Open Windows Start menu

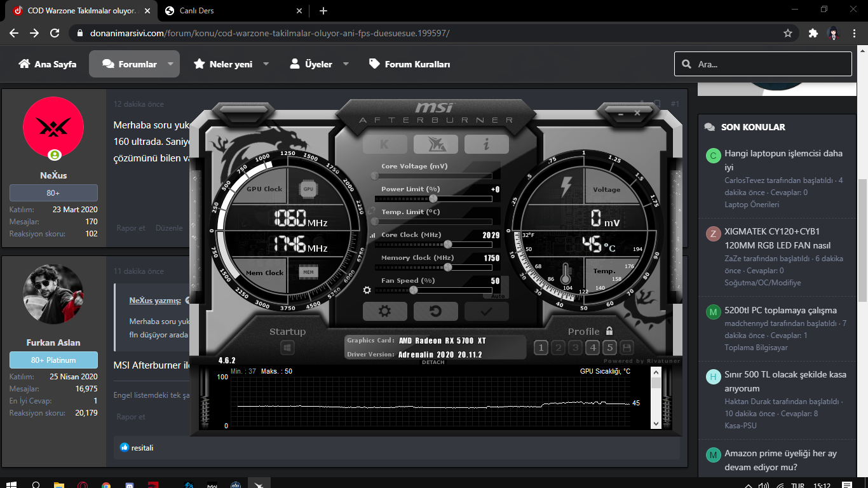click(x=13, y=485)
